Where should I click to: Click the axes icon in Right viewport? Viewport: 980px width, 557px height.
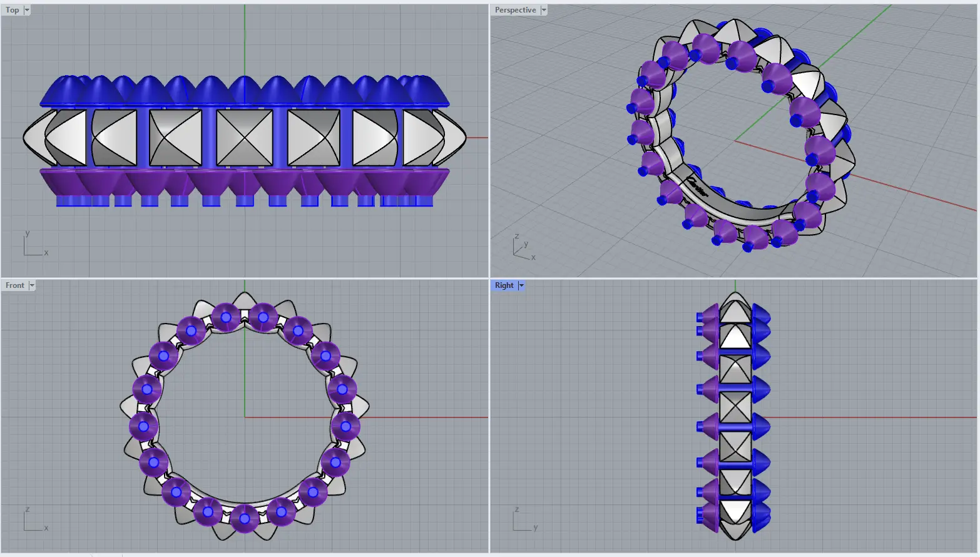pyautogui.click(x=523, y=521)
